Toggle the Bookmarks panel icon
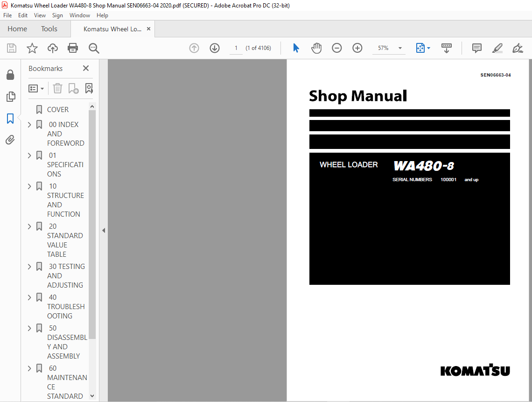 tap(11, 119)
